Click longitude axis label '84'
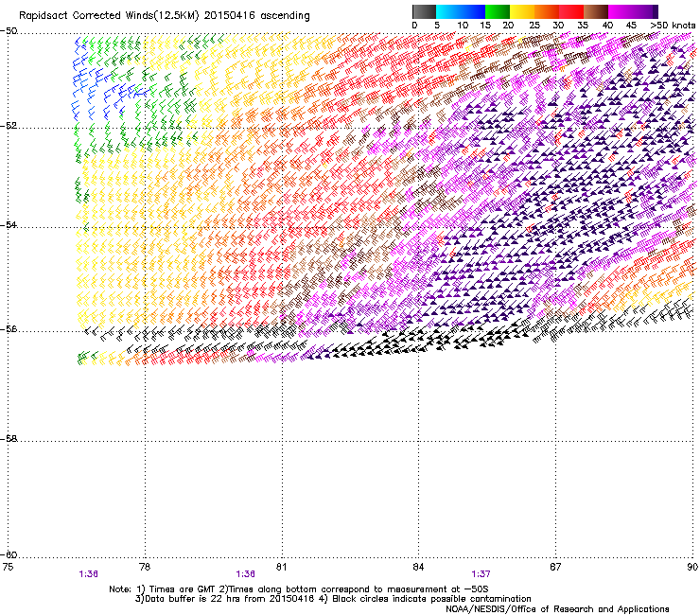This screenshot has height=615, width=700. (418, 567)
